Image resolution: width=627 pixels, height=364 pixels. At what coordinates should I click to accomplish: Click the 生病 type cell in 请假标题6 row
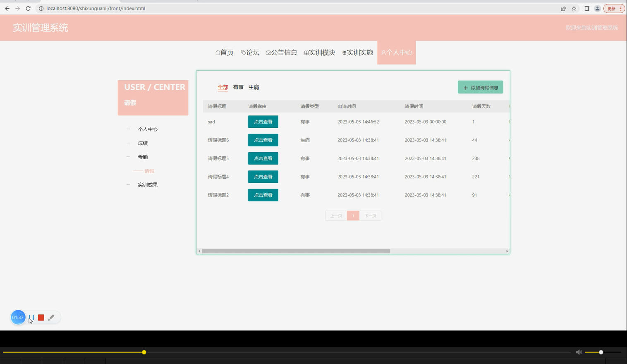[305, 140]
